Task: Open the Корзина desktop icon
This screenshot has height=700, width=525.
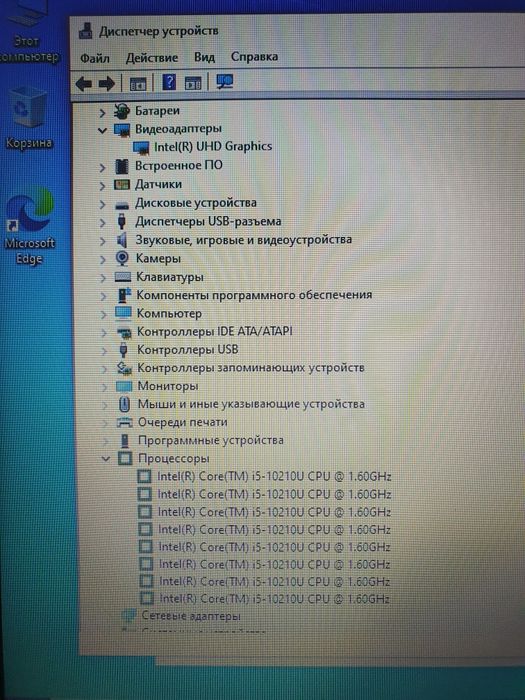Action: coord(29,118)
